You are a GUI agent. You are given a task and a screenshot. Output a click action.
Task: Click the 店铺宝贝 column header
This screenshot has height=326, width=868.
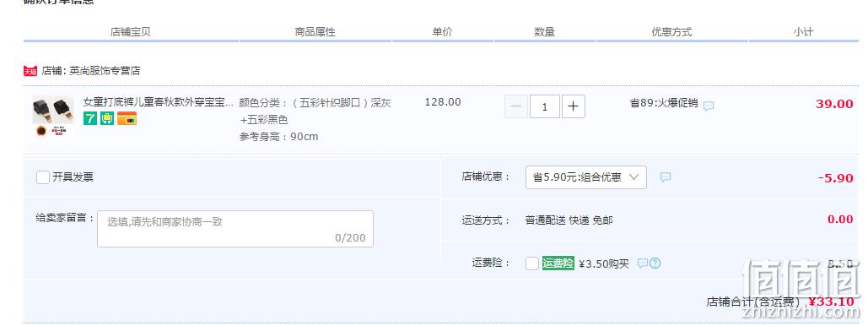[131, 32]
